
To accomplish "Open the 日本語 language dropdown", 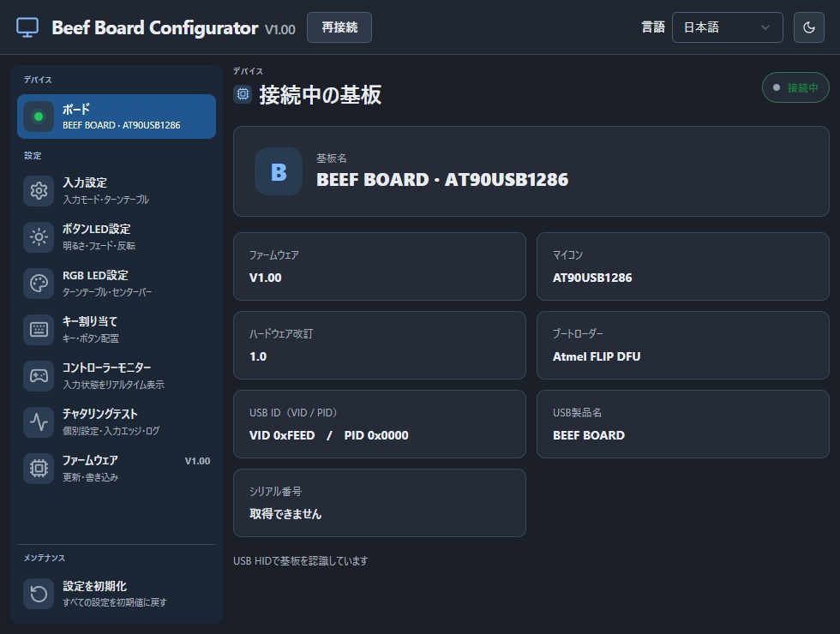I will pos(727,27).
